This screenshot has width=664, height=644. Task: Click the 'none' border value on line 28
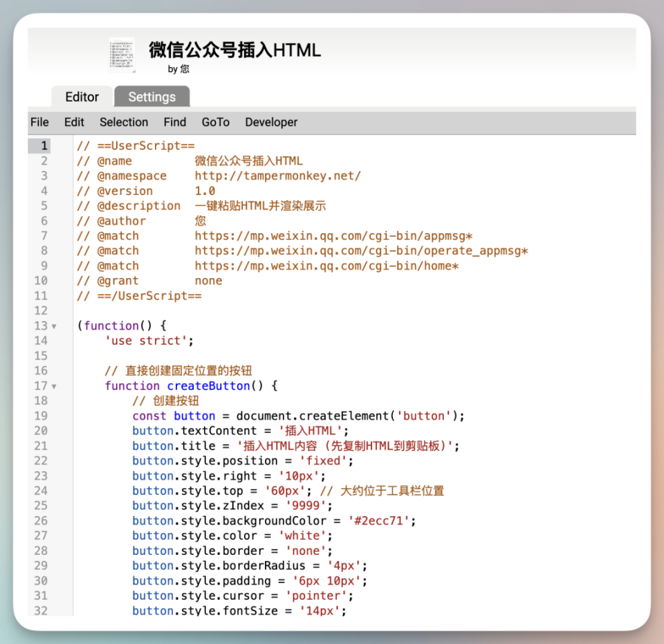tap(306, 551)
